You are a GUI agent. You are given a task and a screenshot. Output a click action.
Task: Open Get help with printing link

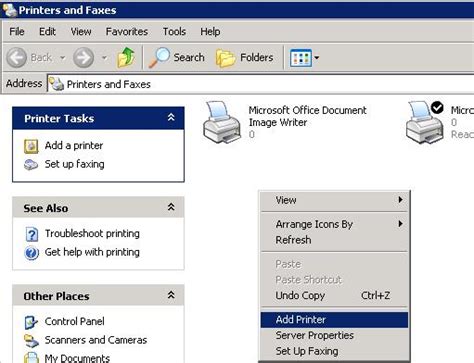[92, 252]
